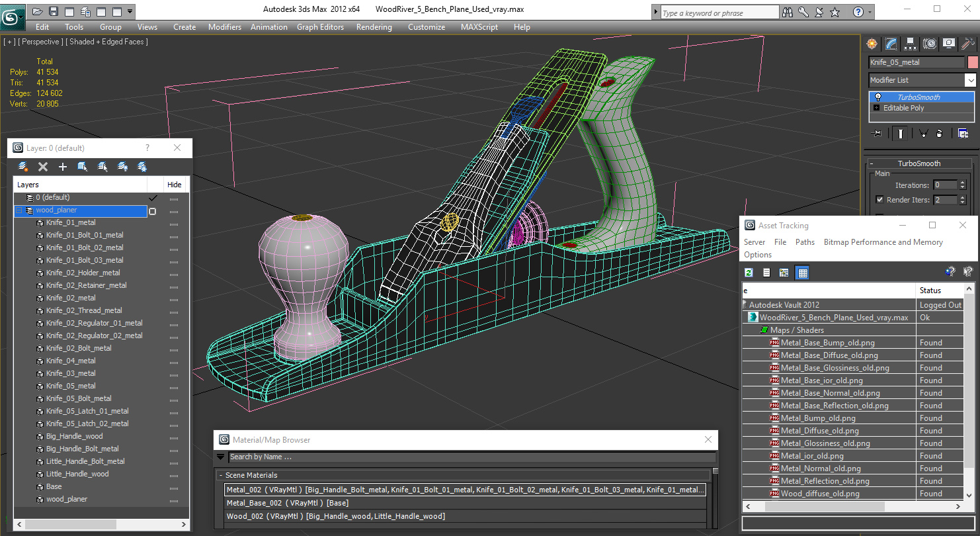
Task: Toggle Hide for Base row
Action: 174,488
